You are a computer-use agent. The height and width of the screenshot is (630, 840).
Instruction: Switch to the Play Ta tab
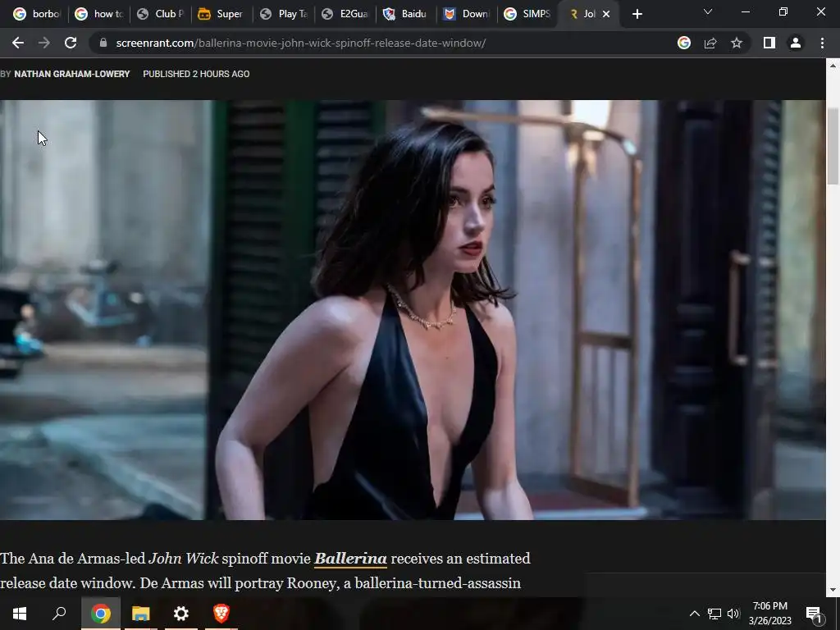(284, 14)
